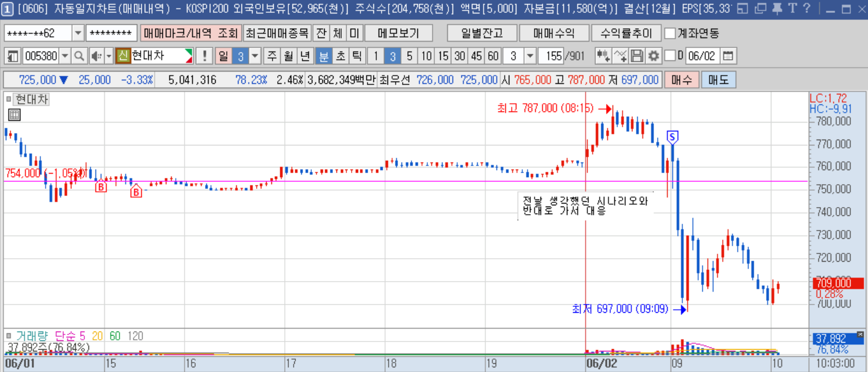Viewport: 868px width, 372px height.
Task: Click the 5,041,316 volume value
Action: 192,80
